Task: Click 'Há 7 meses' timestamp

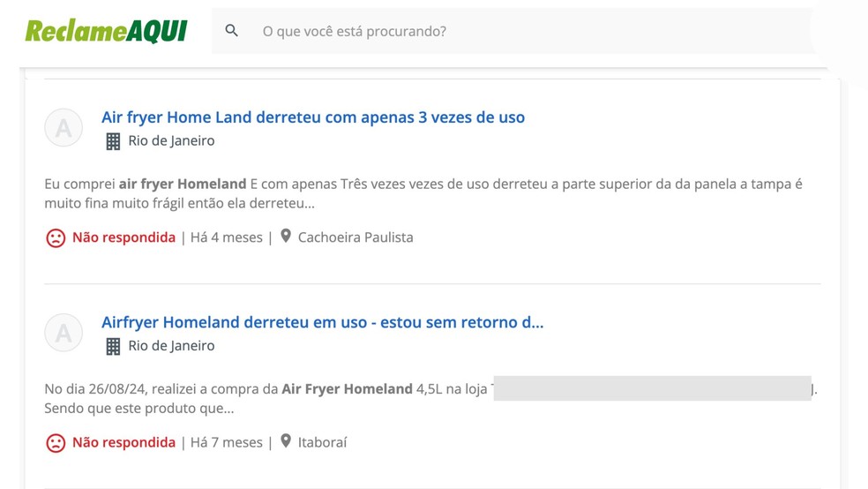Action: pyautogui.click(x=227, y=442)
